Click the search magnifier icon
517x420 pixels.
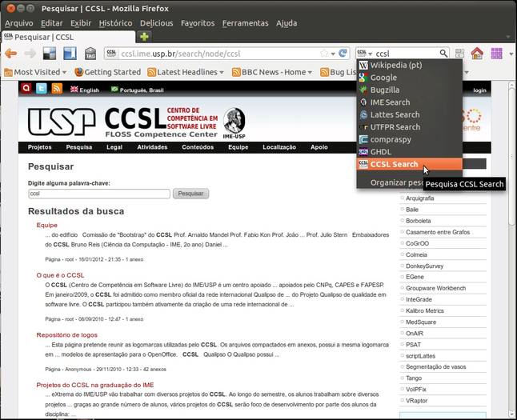tap(443, 53)
